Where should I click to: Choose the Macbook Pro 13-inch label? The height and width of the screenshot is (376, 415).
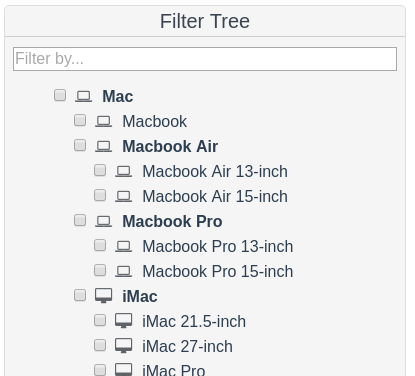[218, 246]
